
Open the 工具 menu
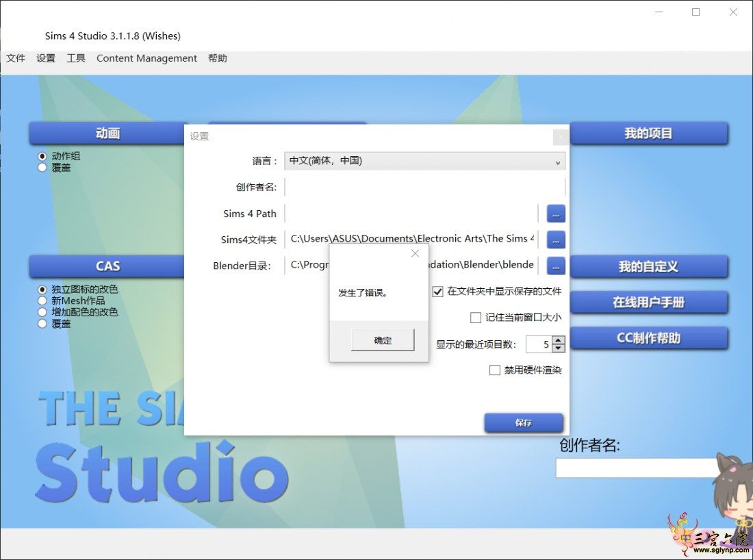[x=76, y=58]
